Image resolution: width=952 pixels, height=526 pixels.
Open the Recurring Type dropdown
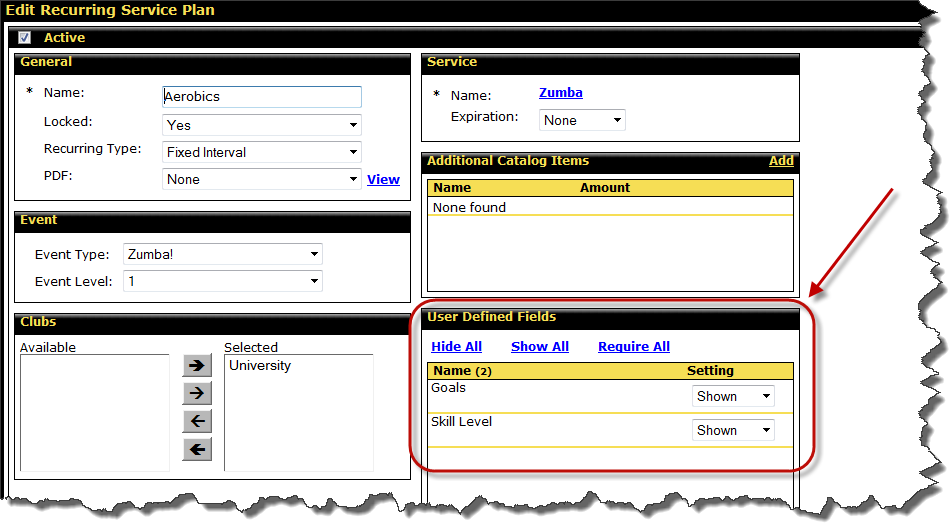(x=262, y=152)
